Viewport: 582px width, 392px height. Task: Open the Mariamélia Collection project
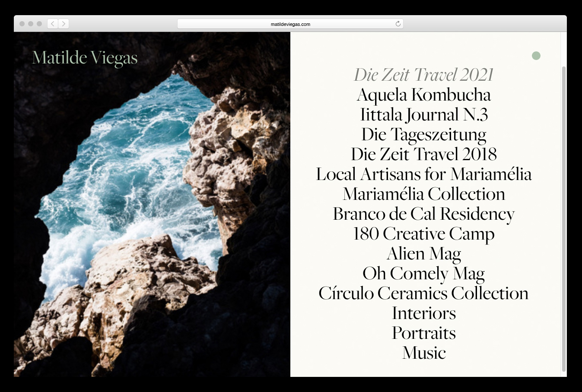pos(424,194)
